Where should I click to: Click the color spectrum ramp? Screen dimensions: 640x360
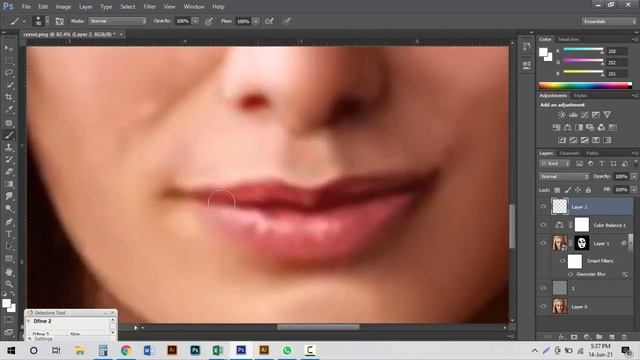(x=585, y=85)
